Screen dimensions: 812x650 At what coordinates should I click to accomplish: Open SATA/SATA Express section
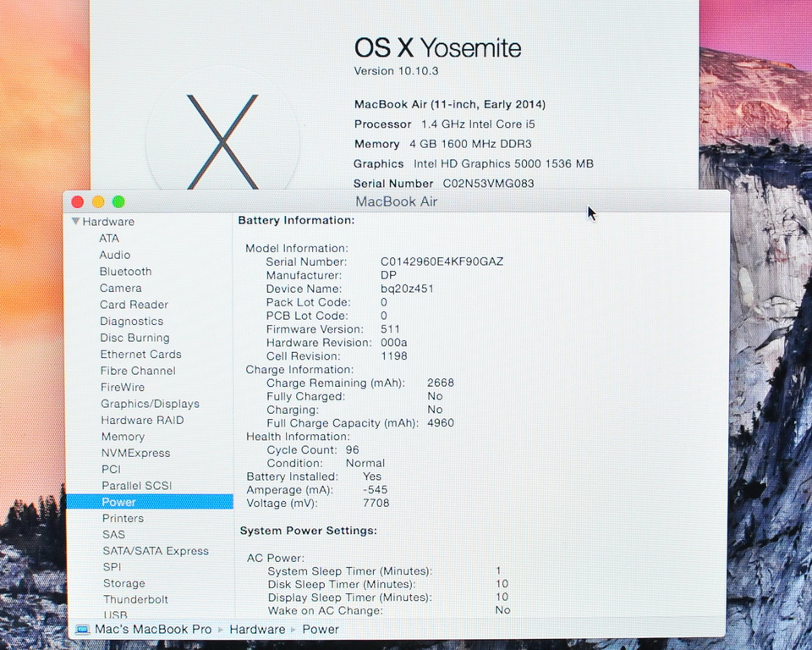pyautogui.click(x=156, y=551)
